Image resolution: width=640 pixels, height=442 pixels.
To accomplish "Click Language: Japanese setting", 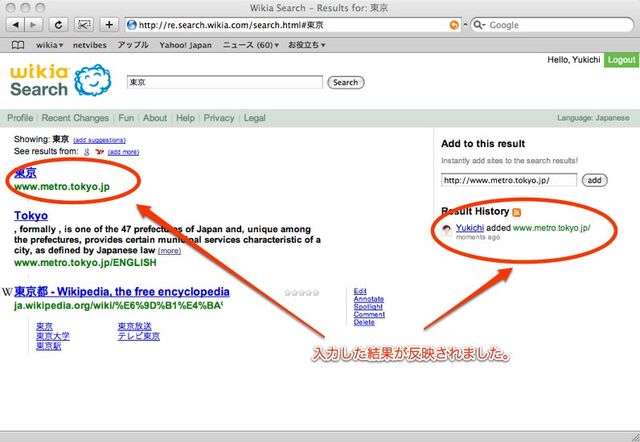I will [x=593, y=118].
